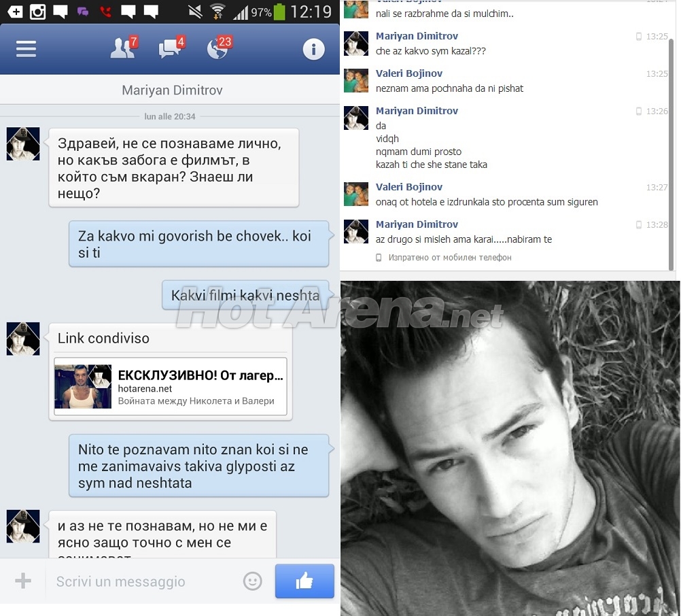The width and height of the screenshot is (681, 616).
Task: Click the mobile icon beside 13:28 timestamp
Action: point(638,224)
